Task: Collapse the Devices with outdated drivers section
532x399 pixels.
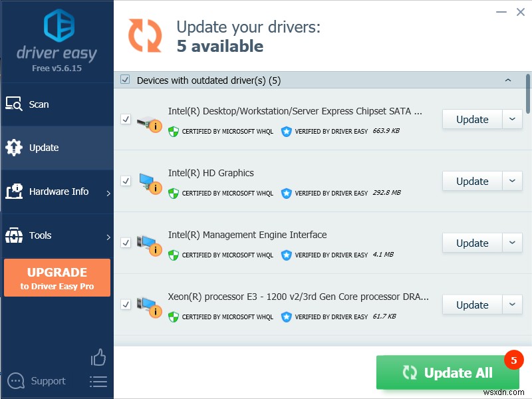Action: 509,80
